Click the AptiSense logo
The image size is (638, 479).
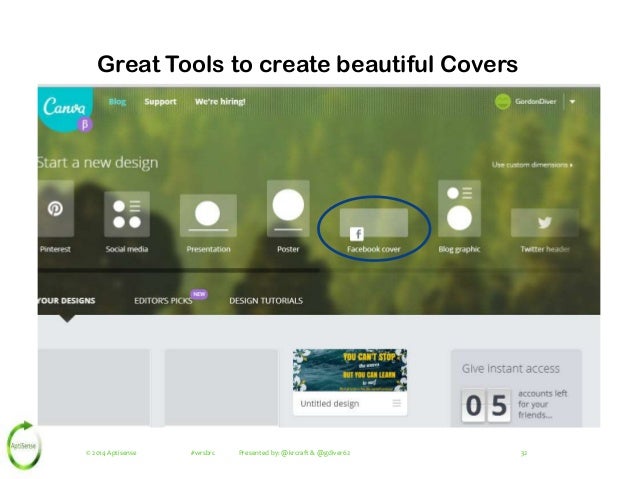pyautogui.click(x=24, y=445)
